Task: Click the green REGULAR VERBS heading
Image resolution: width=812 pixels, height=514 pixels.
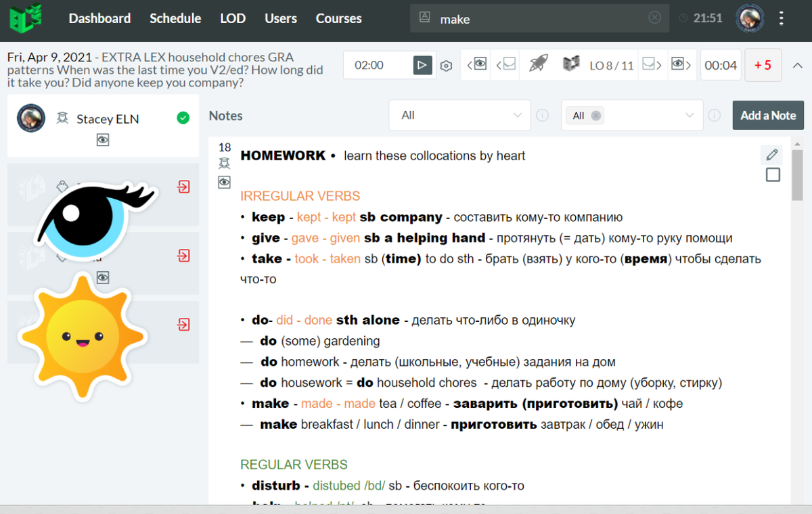Action: pos(294,465)
